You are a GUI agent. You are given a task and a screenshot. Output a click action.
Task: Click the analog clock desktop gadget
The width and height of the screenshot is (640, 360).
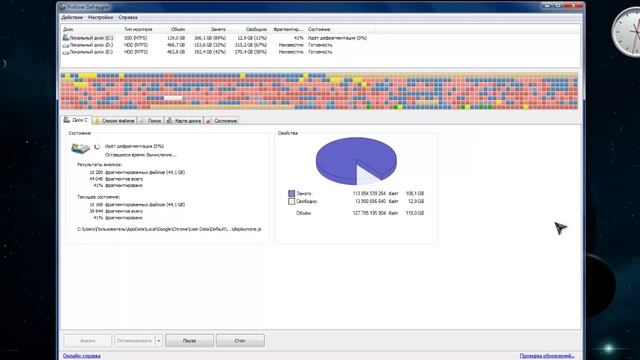pyautogui.click(x=627, y=32)
